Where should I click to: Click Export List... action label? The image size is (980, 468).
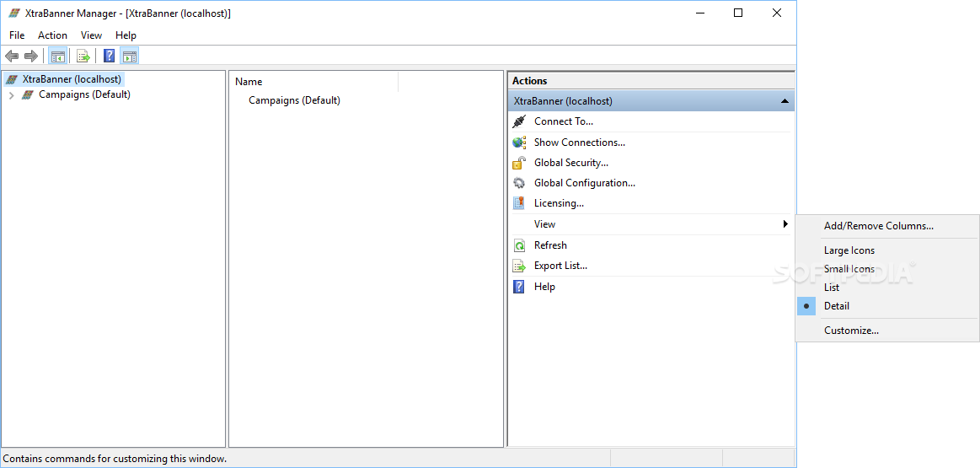560,266
